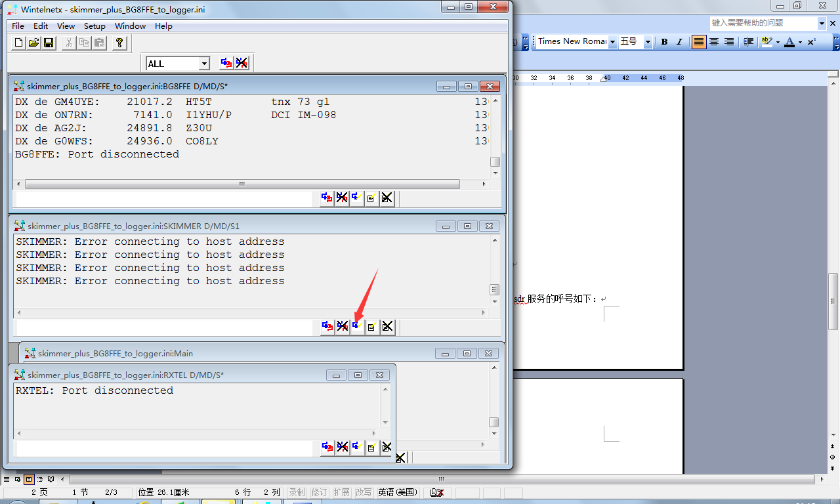The width and height of the screenshot is (840, 504).
Task: Disconnect the BG8FFE port window
Action: 342,198
